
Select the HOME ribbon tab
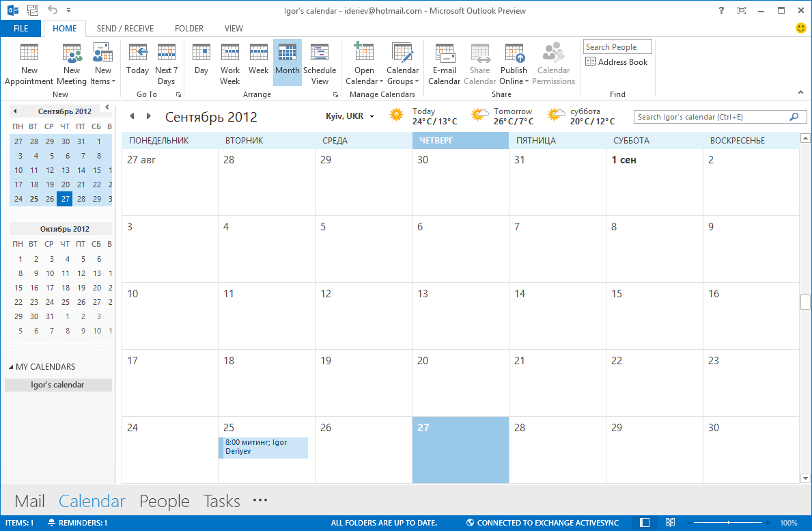(x=65, y=29)
